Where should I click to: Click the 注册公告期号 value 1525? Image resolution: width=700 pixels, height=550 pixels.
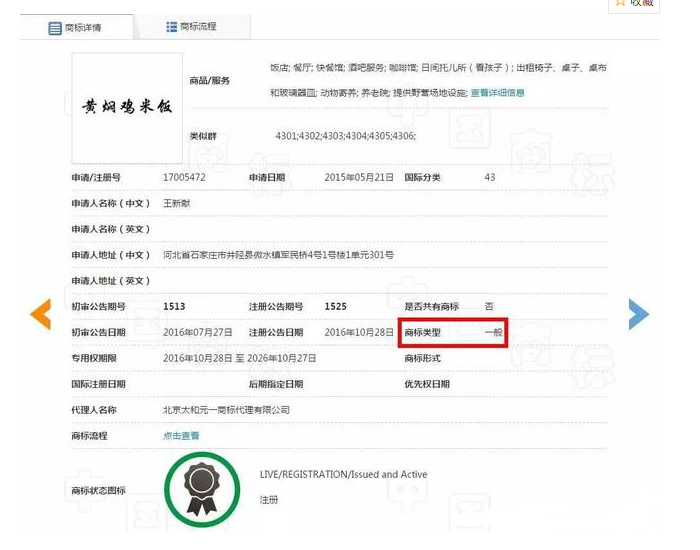[x=336, y=306]
